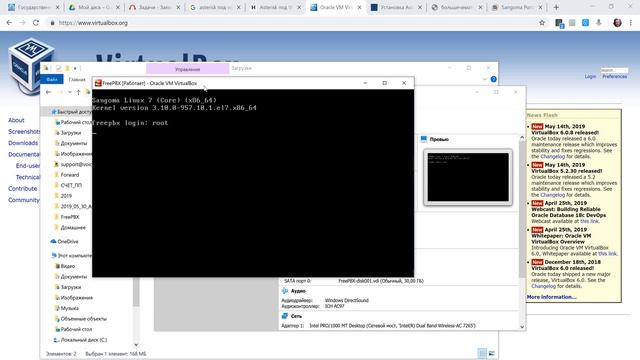Click the FreePBX VM window title icon
This screenshot has height=360, width=640.
coord(98,83)
